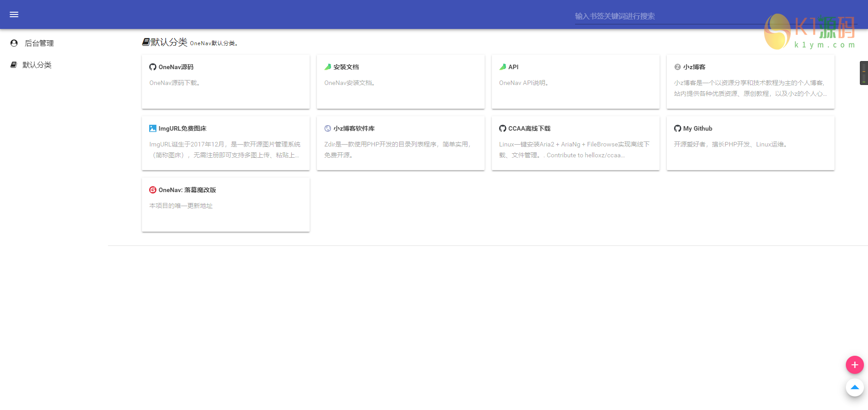This screenshot has width=868, height=410.
Task: Click the red Gitee icon on the OneNav落幕魔改版 card
Action: (153, 190)
